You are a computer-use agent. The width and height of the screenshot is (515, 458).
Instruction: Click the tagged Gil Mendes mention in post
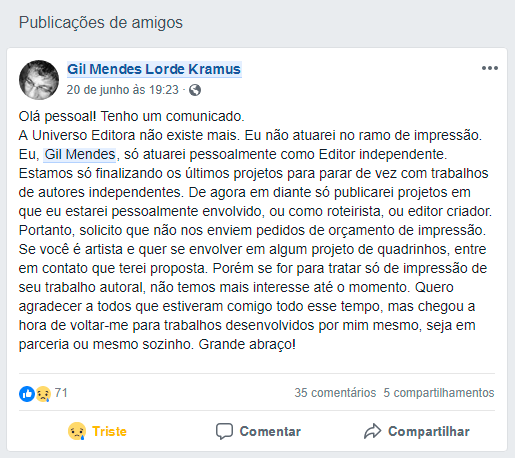(80, 155)
